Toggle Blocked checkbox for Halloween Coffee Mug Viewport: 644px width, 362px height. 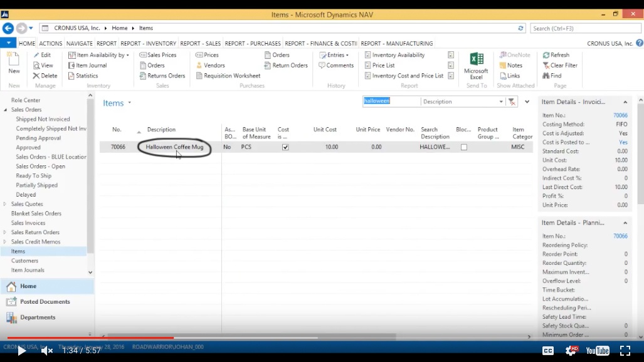[463, 147]
